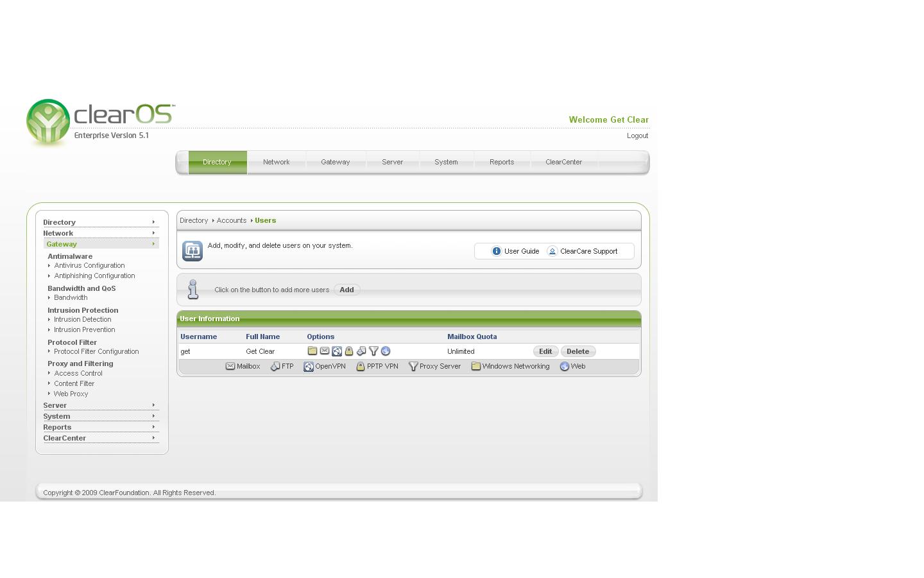Screen dimensions: 924x578
Task: Click the Windows Networking folder icon in the legend
Action: point(476,366)
